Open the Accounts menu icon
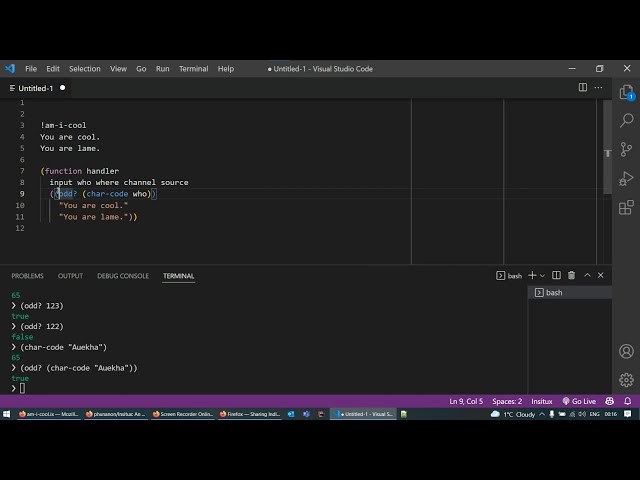Viewport: 640px width, 480px height. click(626, 351)
